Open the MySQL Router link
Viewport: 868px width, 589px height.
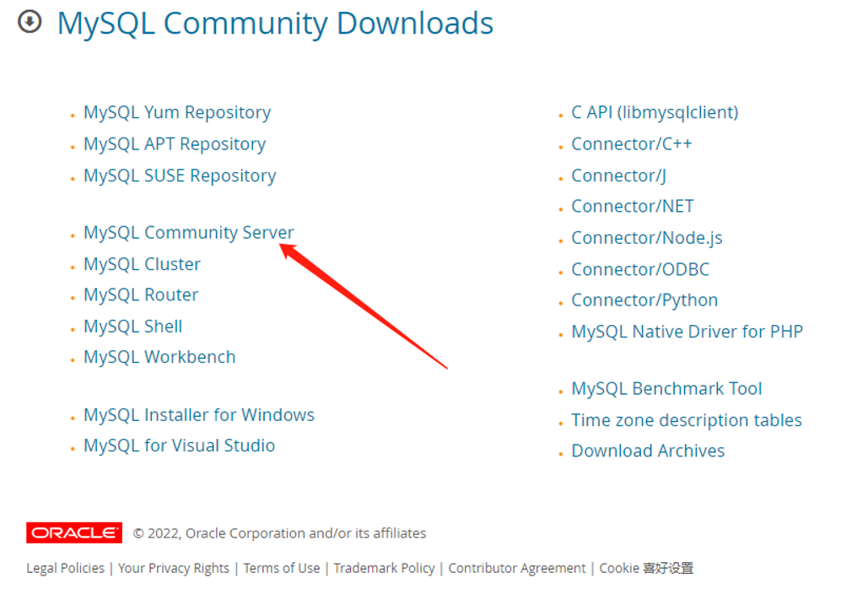click(x=141, y=294)
